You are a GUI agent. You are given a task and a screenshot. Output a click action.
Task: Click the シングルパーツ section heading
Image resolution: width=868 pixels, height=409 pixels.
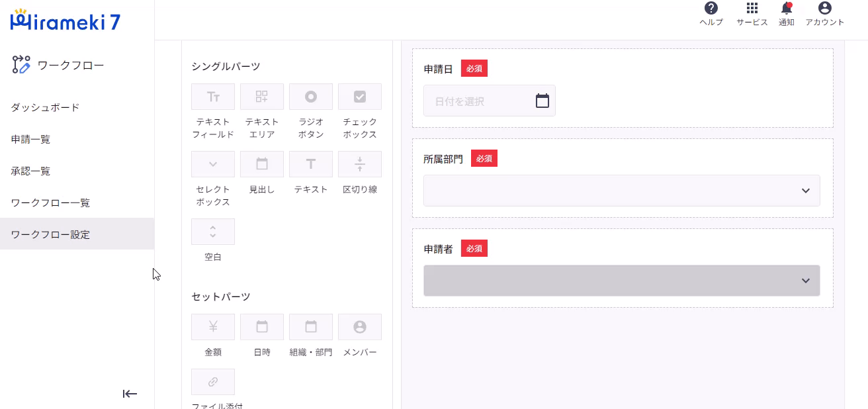tap(226, 66)
